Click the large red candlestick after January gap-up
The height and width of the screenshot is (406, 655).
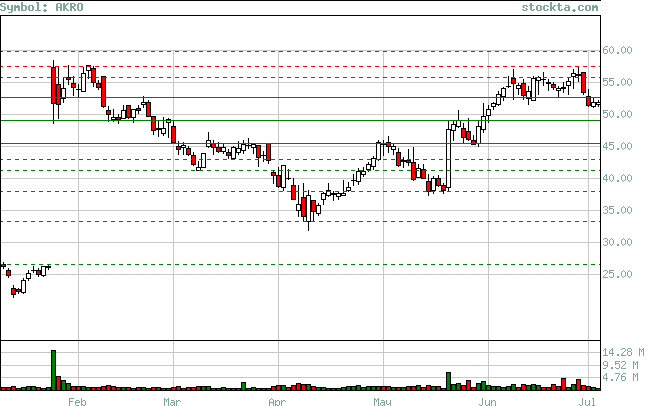53,86
